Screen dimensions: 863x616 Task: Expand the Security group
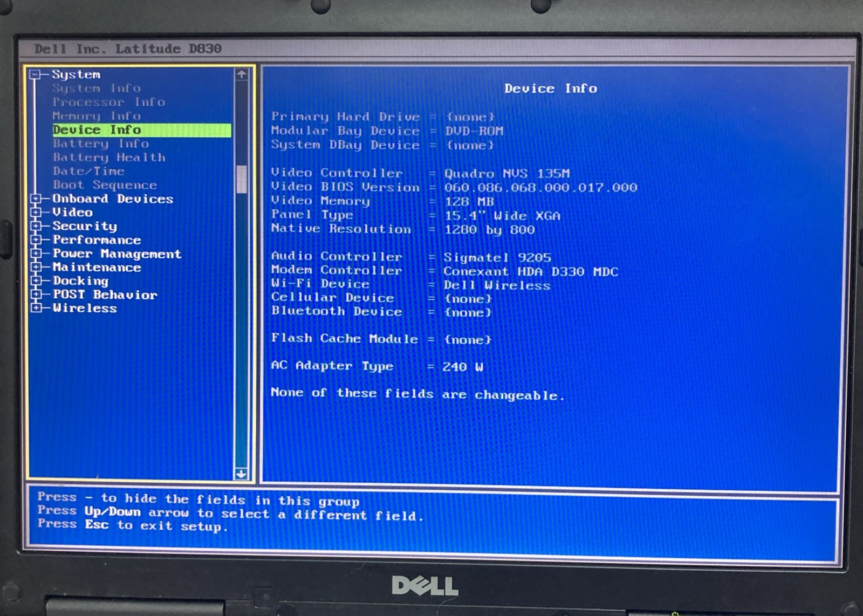(36, 225)
